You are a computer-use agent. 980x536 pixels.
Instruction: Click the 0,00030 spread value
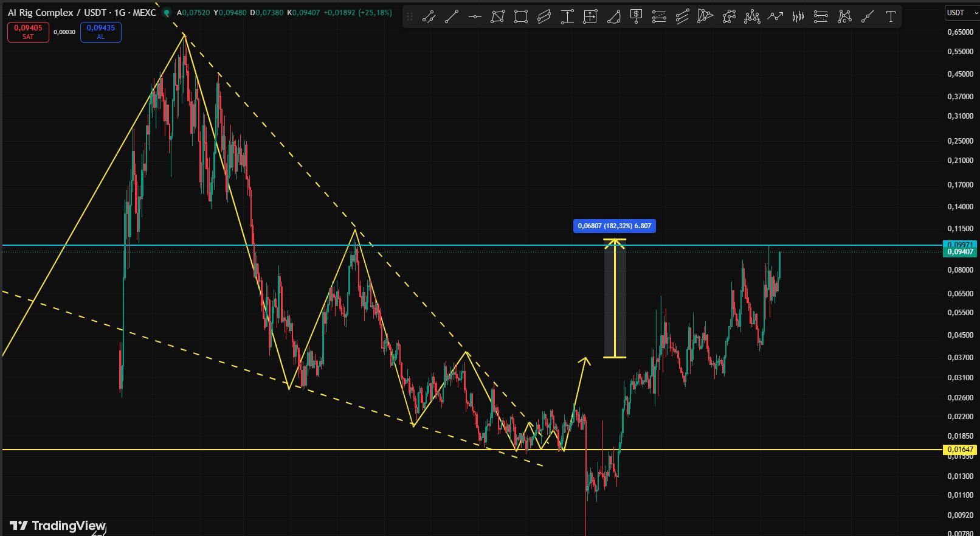[64, 32]
